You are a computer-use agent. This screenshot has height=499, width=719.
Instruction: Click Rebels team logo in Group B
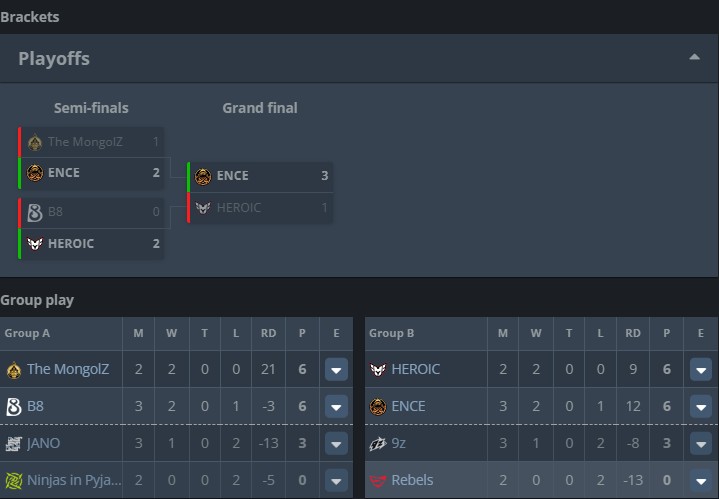[x=378, y=480]
